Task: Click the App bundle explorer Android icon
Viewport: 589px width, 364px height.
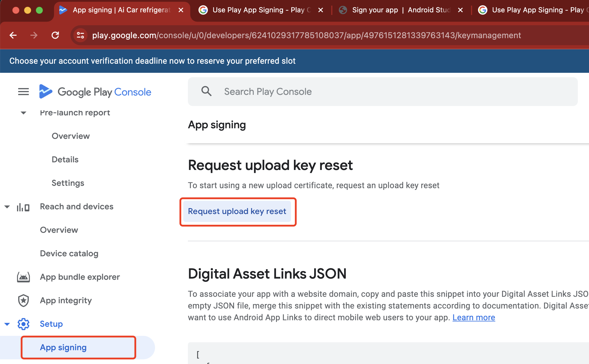Action: tap(23, 277)
